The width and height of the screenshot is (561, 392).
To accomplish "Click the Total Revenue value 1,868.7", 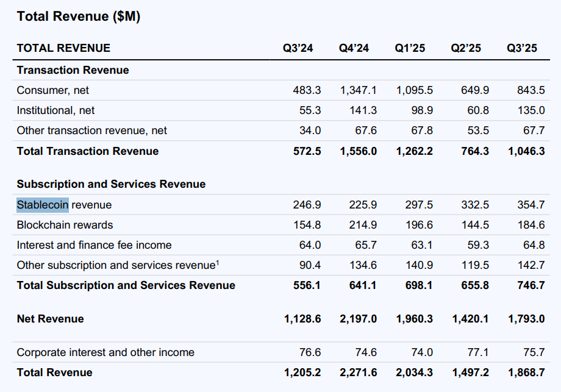I will pos(526,372).
